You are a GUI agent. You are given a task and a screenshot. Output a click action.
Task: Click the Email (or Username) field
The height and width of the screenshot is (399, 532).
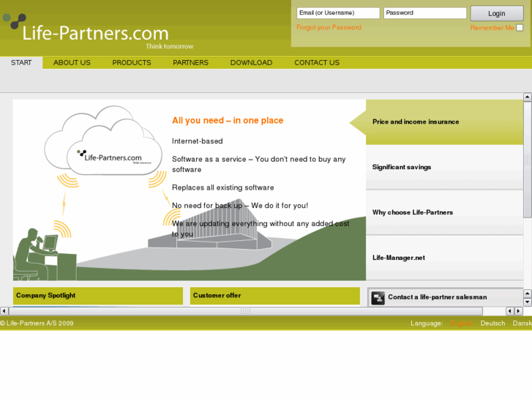(338, 13)
